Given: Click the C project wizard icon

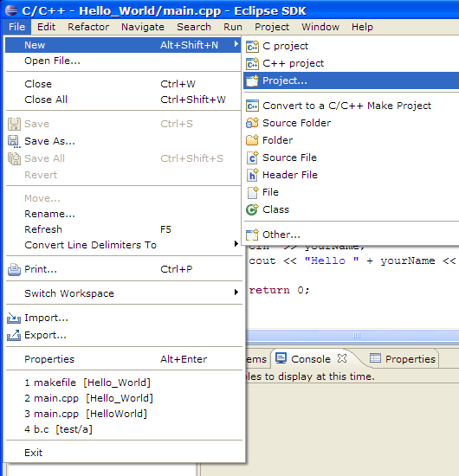Looking at the screenshot, I should click(x=252, y=46).
